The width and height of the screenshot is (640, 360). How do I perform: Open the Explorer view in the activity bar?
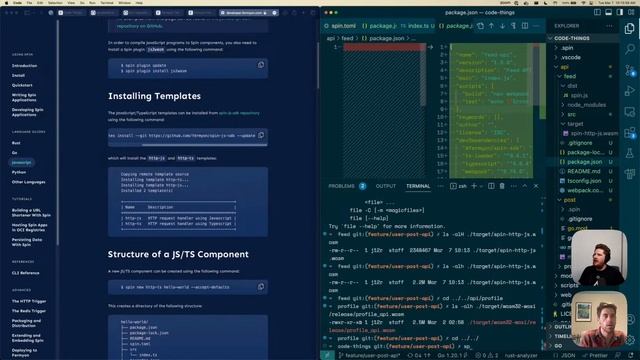[x=629, y=28]
